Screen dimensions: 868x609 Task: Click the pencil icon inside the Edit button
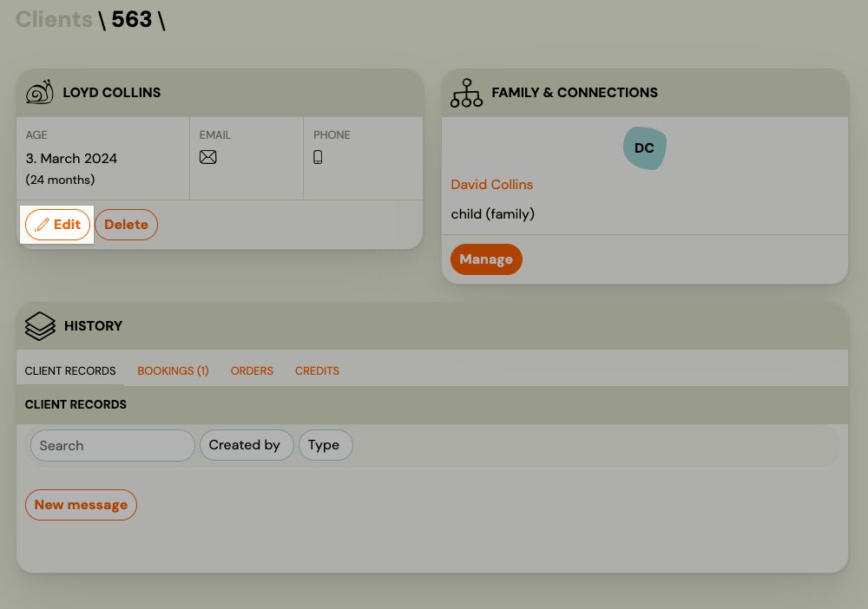[43, 224]
